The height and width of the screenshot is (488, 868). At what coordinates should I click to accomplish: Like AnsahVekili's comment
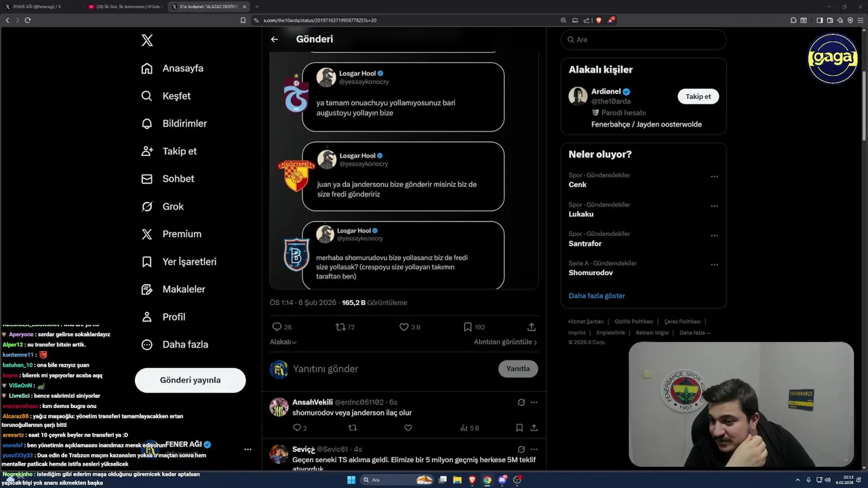click(x=408, y=428)
